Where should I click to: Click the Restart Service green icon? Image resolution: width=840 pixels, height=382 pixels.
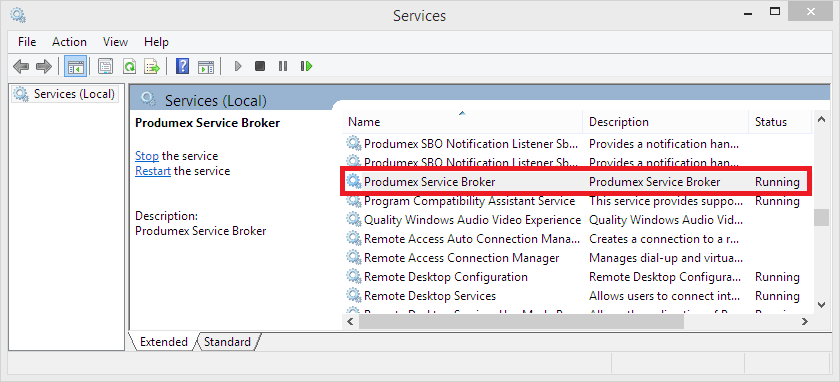[306, 66]
